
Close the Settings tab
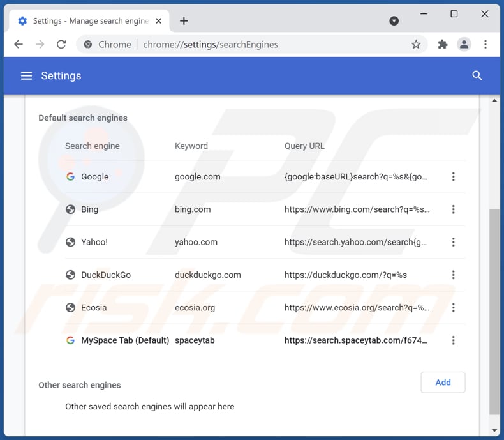pos(158,21)
